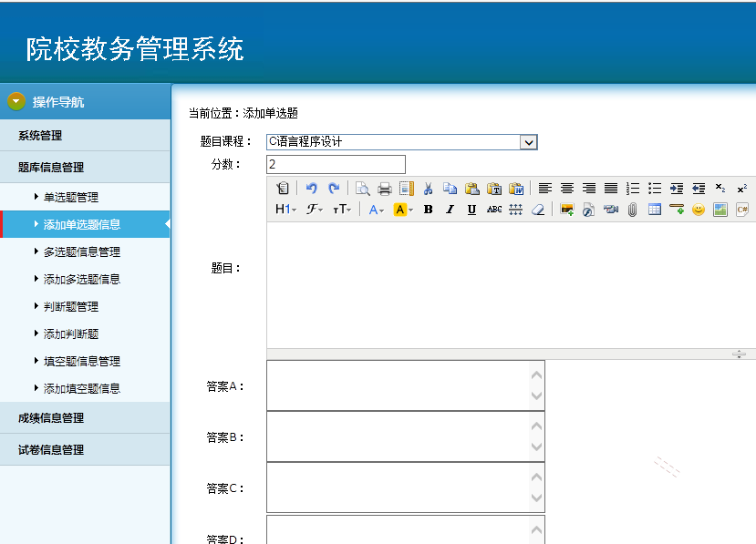
Task: Justify text fully in editor
Action: pyautogui.click(x=611, y=189)
